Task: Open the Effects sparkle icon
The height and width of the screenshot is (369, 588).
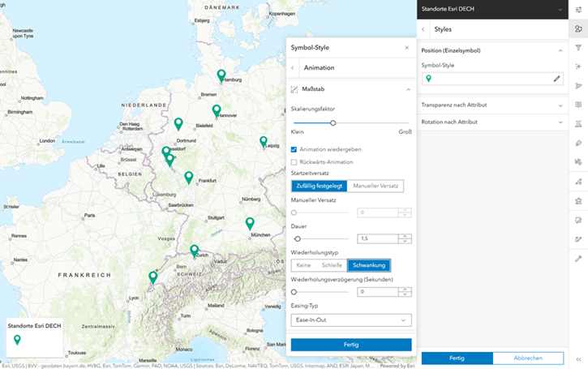Action: (x=578, y=67)
